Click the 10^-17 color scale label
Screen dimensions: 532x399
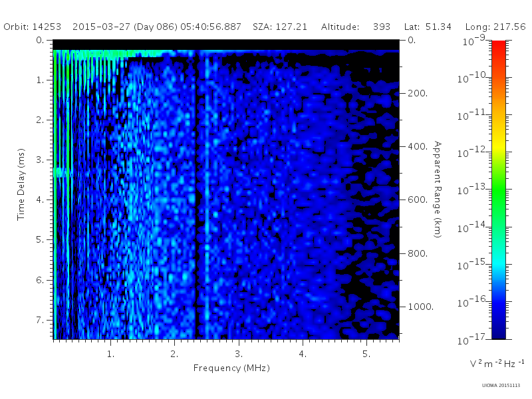coord(473,339)
